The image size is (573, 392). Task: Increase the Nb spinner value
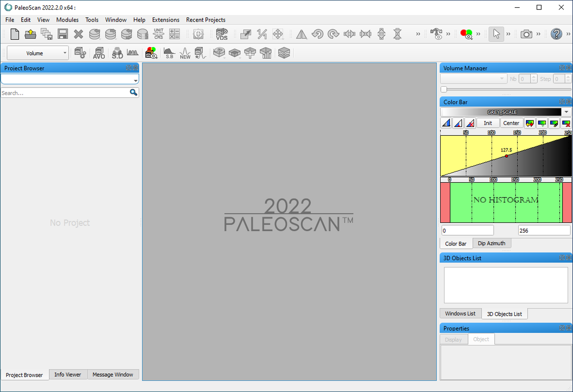click(534, 77)
